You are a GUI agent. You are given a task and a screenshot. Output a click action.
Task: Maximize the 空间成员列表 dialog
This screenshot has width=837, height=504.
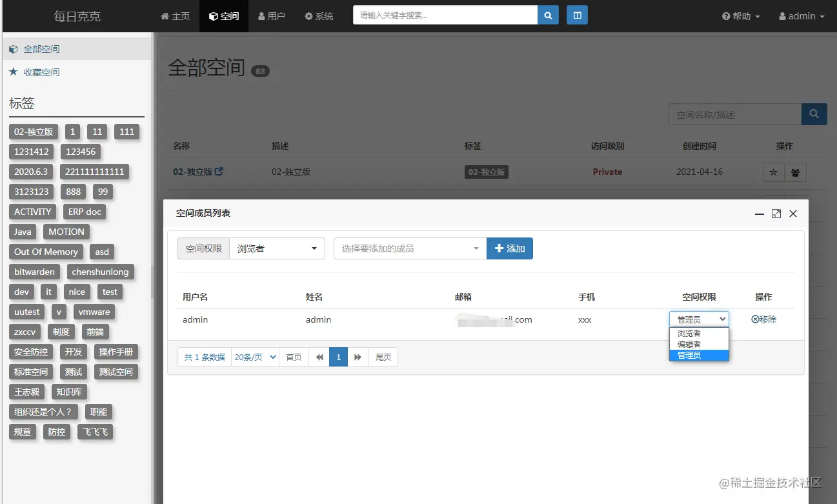(x=776, y=214)
